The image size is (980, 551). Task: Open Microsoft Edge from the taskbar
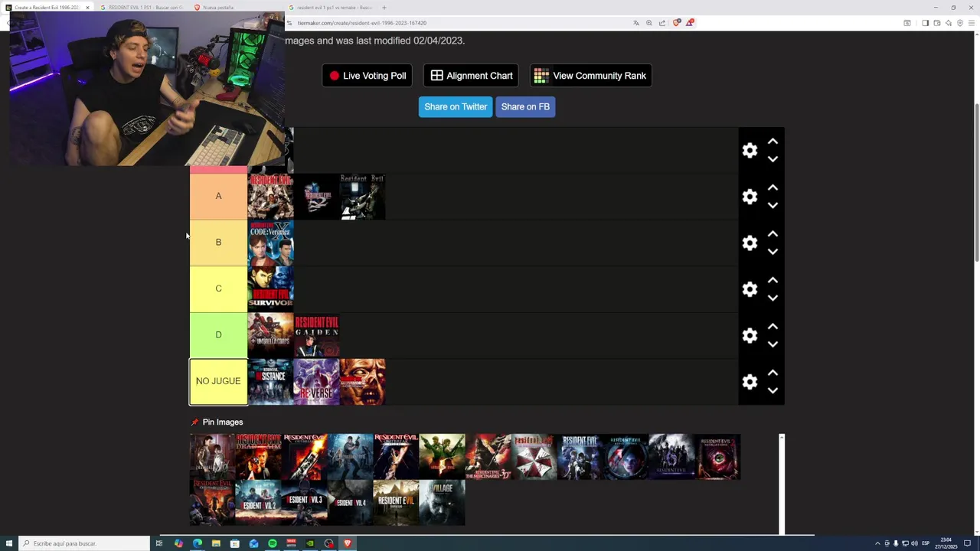[x=198, y=543]
